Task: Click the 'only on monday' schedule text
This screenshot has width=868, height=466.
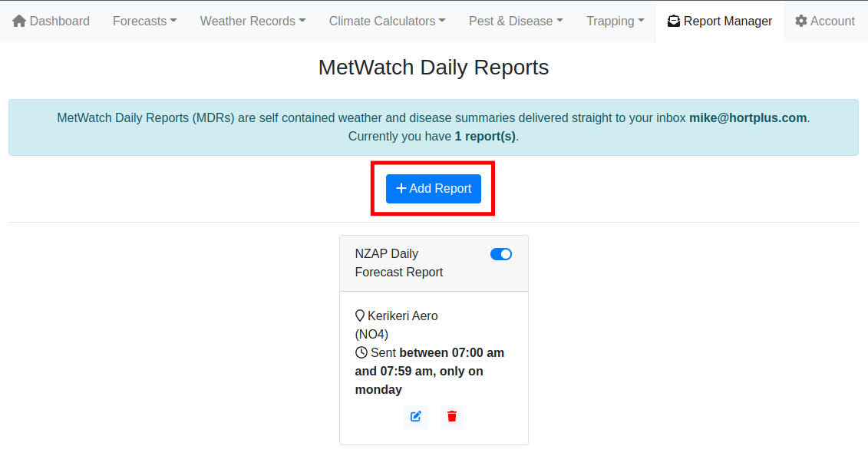Action: (x=419, y=380)
